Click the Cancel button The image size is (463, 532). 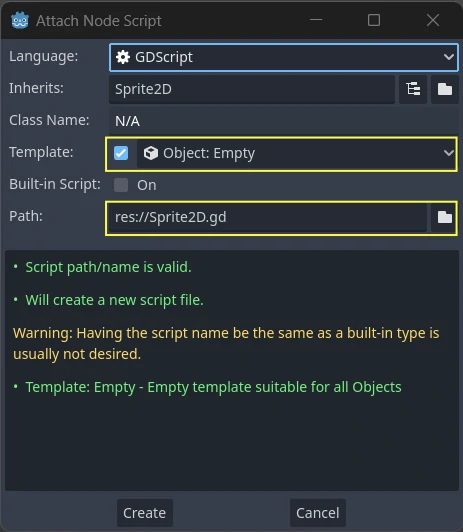[318, 513]
